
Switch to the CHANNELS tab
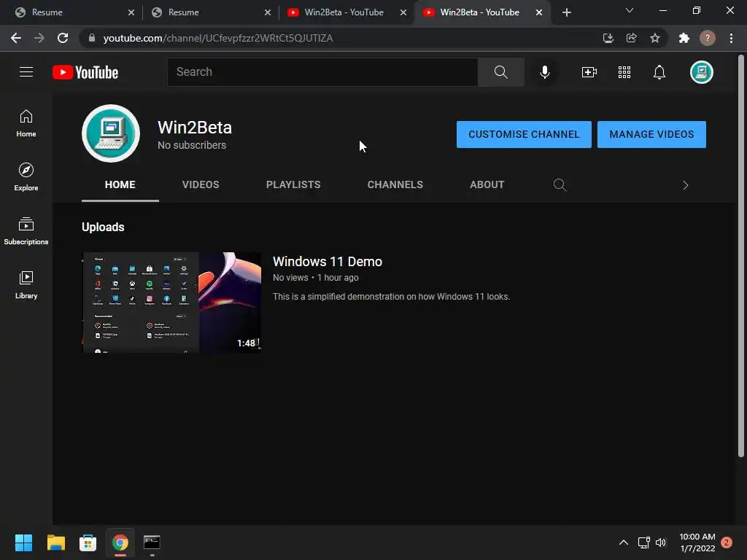pyautogui.click(x=395, y=184)
